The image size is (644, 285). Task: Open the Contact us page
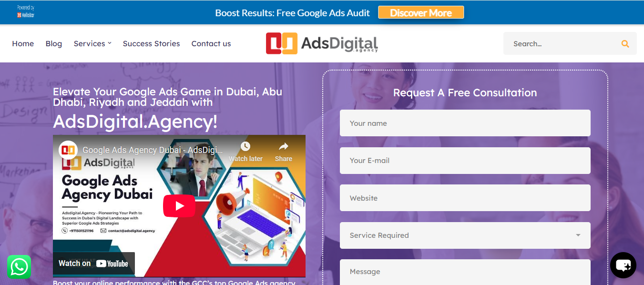pos(211,44)
